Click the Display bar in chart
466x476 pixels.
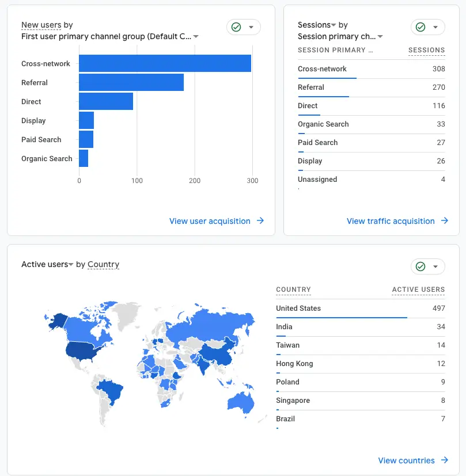tap(86, 120)
